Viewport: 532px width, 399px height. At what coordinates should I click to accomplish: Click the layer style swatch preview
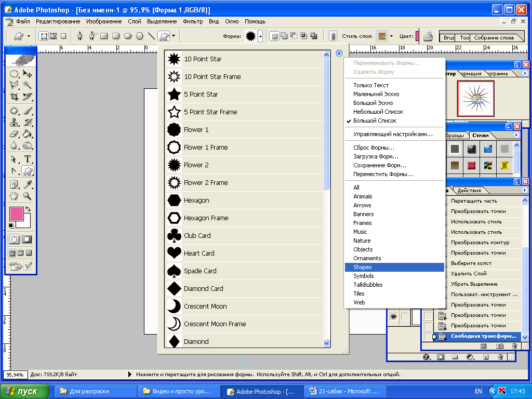point(382,36)
